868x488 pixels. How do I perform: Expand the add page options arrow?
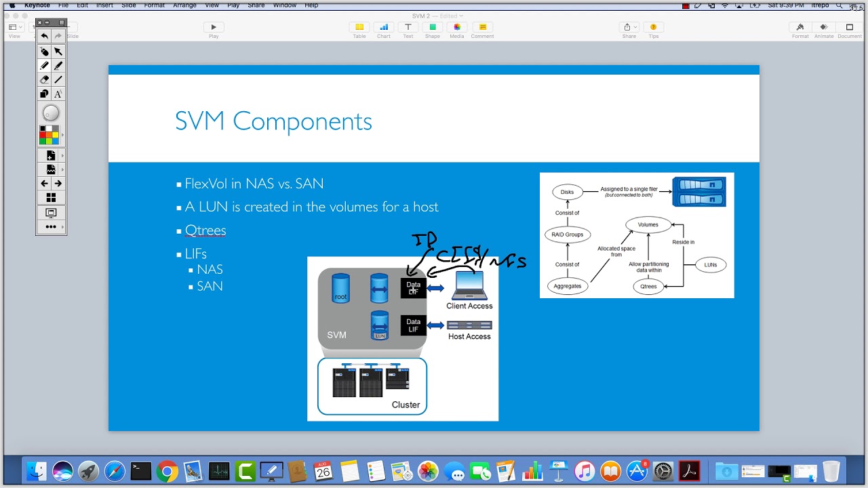pos(63,156)
